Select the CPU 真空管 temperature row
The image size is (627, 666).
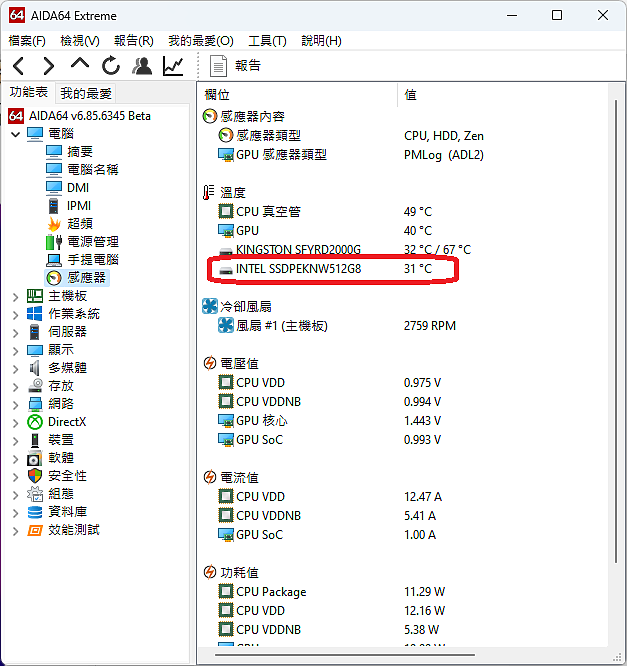[325, 212]
